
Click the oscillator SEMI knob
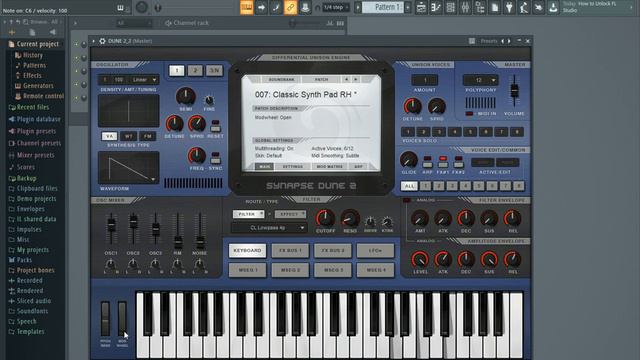185,96
